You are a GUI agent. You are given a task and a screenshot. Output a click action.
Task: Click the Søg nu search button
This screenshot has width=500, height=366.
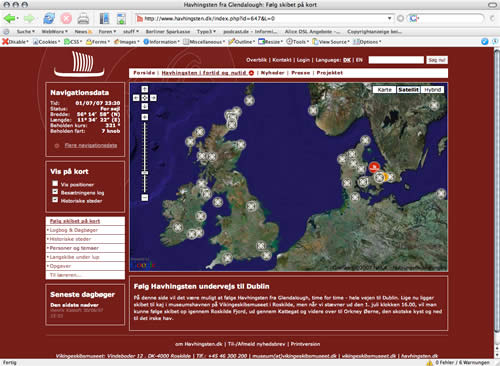coord(437,60)
